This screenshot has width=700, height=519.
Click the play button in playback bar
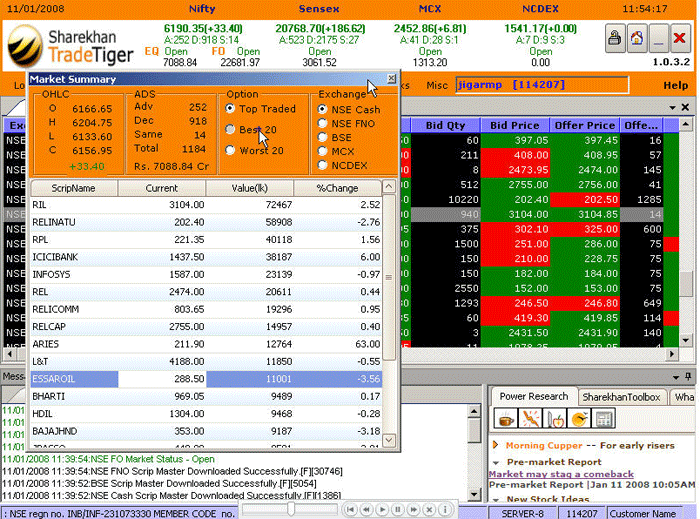click(x=382, y=509)
